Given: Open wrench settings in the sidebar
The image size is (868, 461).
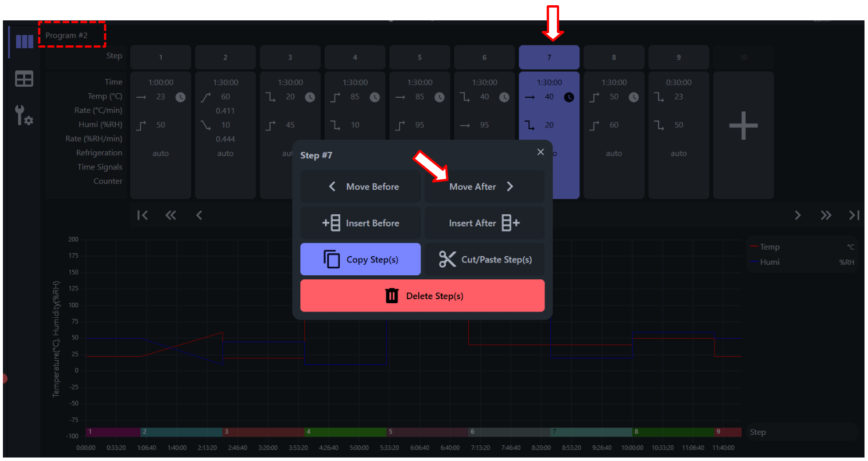Looking at the screenshot, I should pos(24,116).
